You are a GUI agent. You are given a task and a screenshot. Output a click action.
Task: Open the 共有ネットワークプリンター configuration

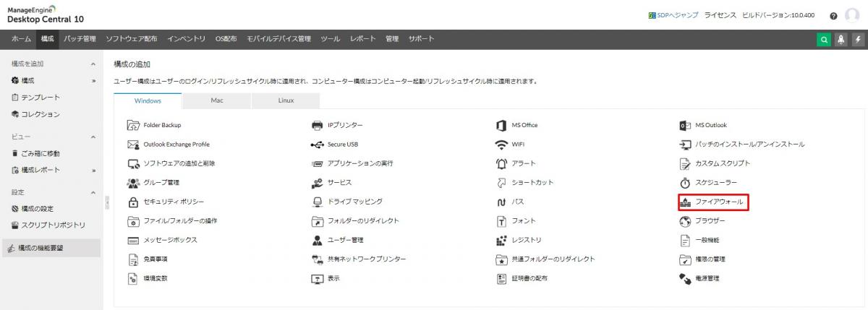[358, 259]
